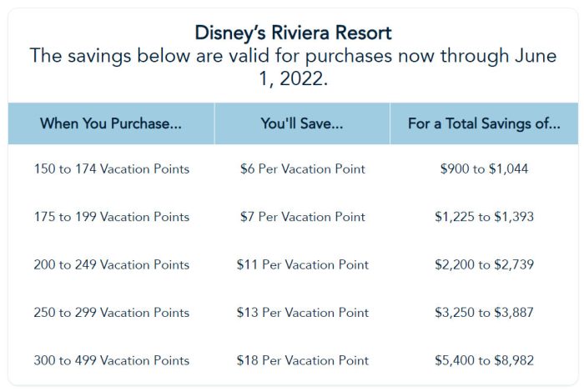Viewport: 584px width, 392px height.
Task: Select the 300 to 499 Vacation Points cell
Action: pos(111,360)
